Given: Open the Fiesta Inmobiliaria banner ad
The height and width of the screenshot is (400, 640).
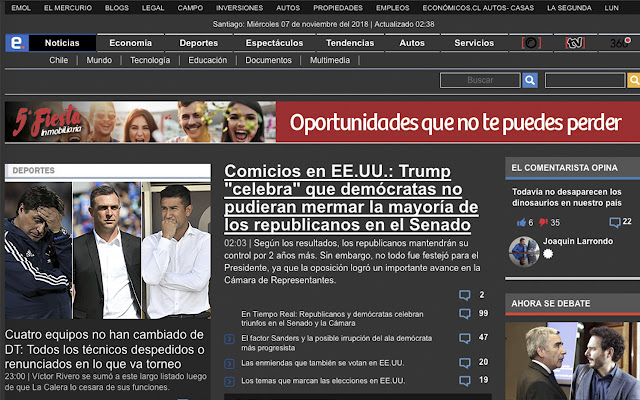Looking at the screenshot, I should tap(322, 122).
